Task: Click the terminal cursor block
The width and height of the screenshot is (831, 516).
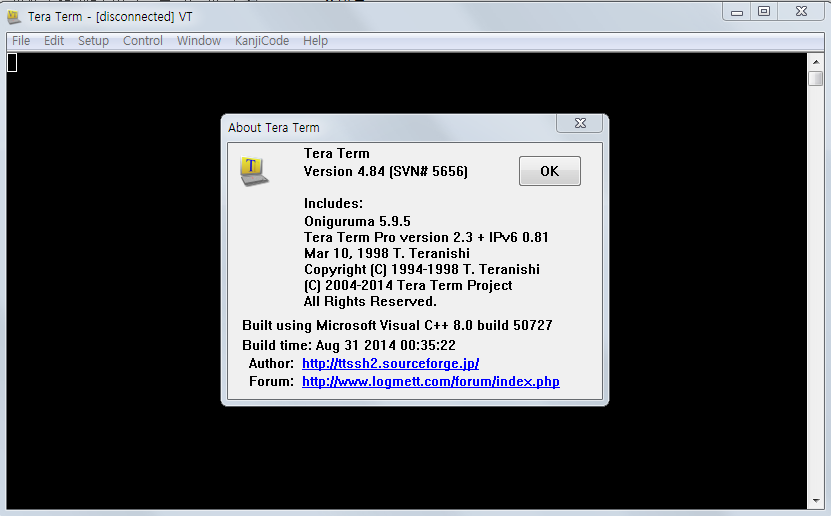Action: tap(12, 63)
